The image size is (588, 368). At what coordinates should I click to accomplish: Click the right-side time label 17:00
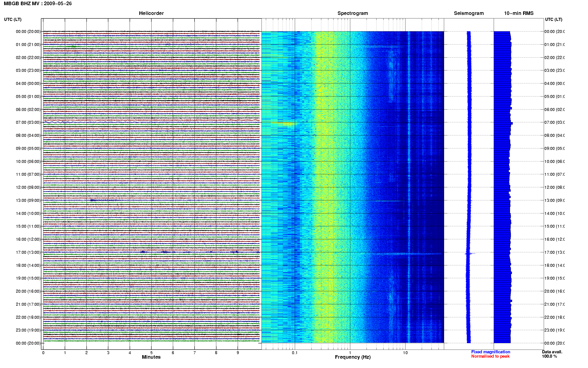(554, 252)
